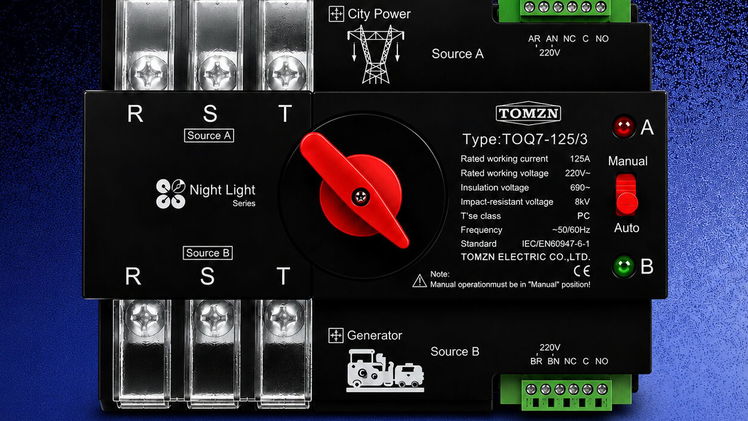Click the TOMZN ELECTRIC CO.,LTD. text
Viewport: 748px width, 421px height.
525,257
